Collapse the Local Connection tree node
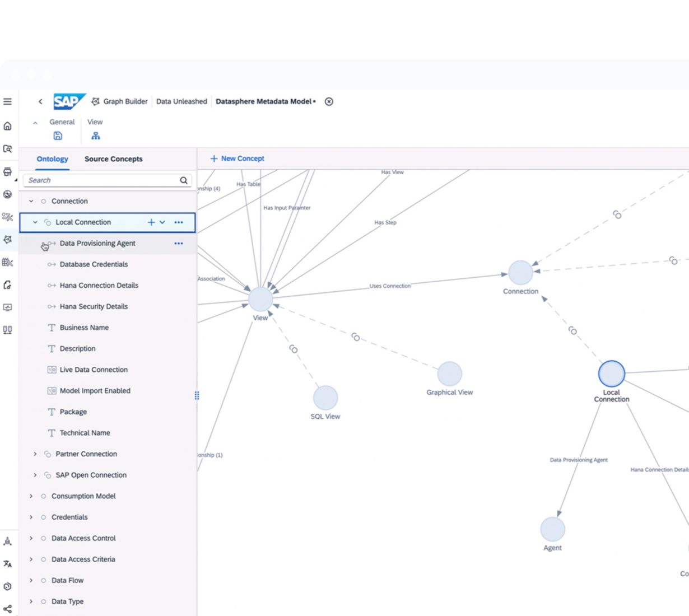This screenshot has width=689, height=616. point(35,222)
